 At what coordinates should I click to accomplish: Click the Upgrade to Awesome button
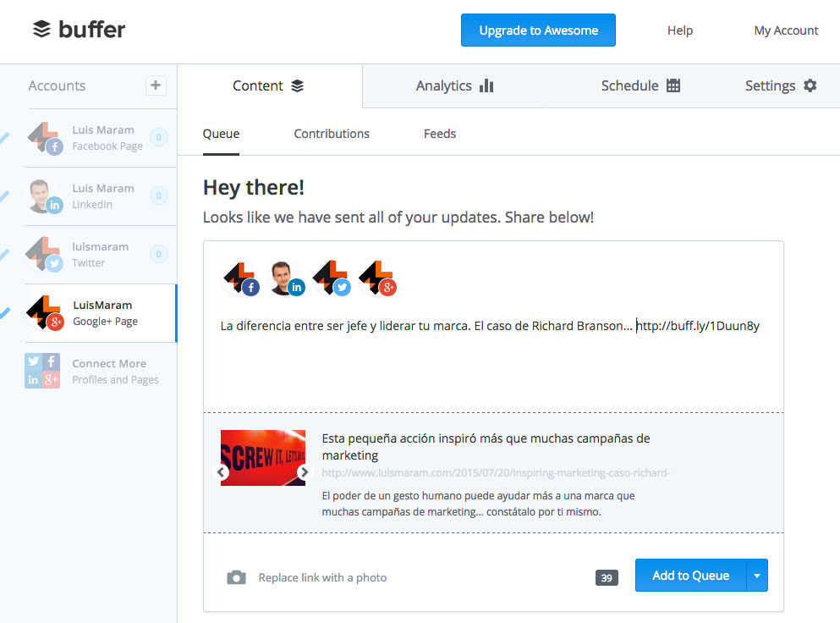(x=538, y=30)
